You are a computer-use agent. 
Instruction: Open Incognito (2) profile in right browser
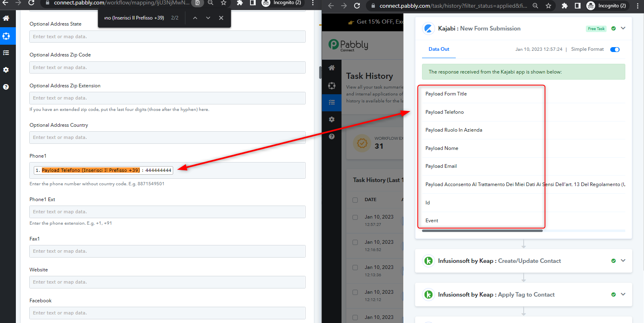tap(607, 6)
